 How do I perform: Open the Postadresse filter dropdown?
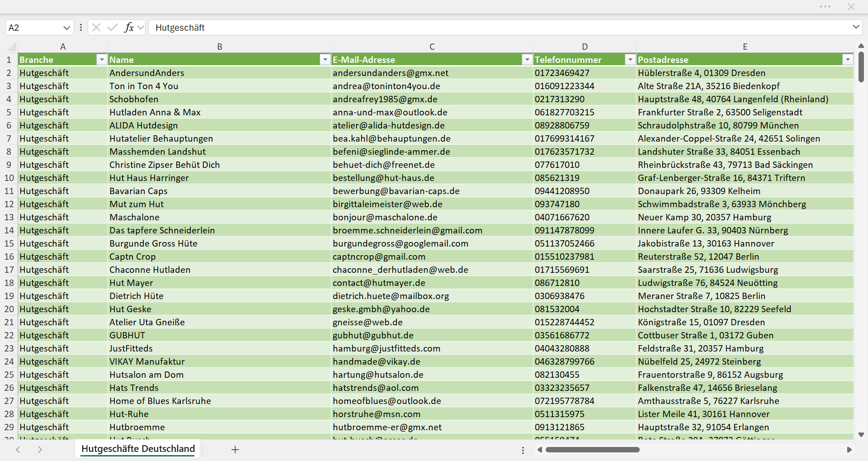tap(848, 60)
